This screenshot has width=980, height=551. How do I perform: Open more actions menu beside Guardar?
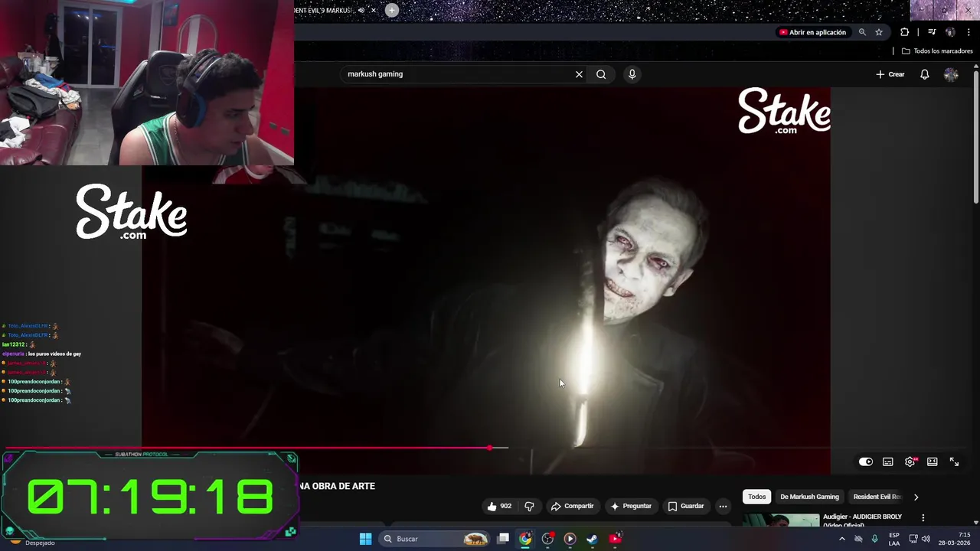(723, 506)
